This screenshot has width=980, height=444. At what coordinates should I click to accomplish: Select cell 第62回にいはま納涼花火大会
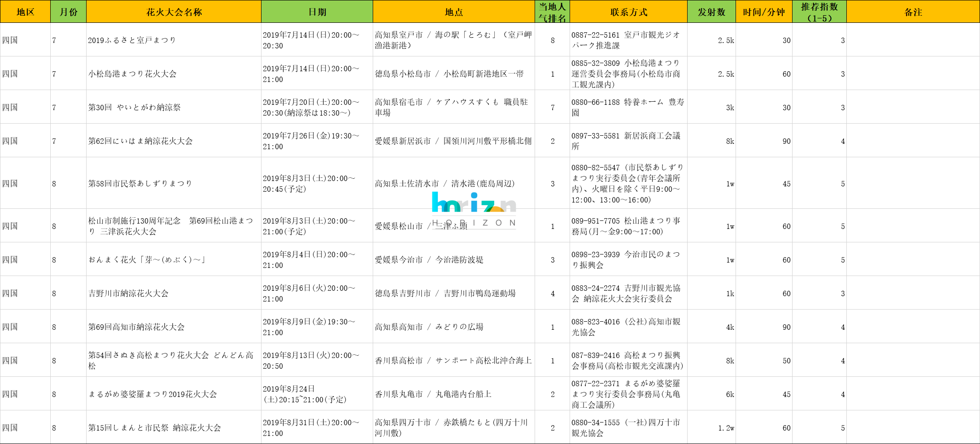(x=174, y=141)
